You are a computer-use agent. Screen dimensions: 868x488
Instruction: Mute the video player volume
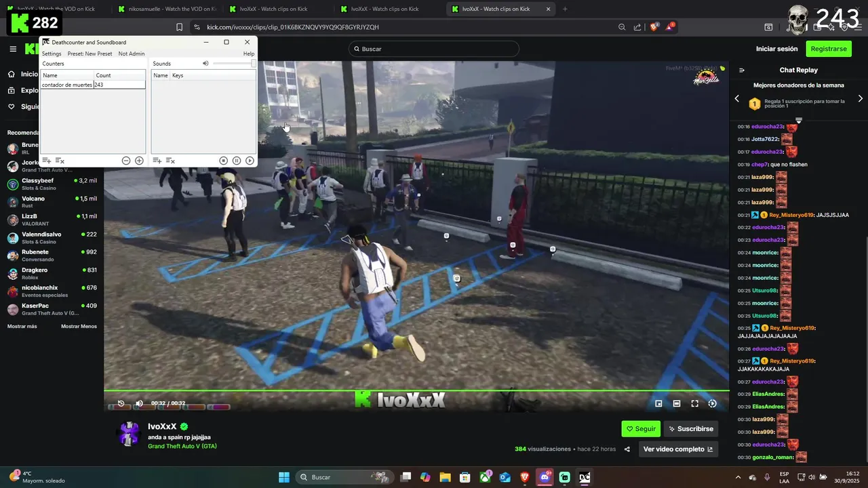tap(139, 403)
